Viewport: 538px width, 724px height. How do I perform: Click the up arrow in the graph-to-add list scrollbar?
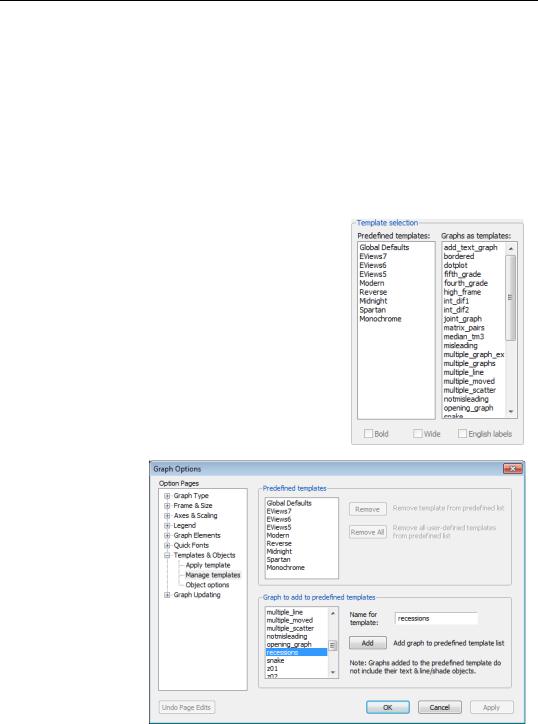tap(332, 613)
